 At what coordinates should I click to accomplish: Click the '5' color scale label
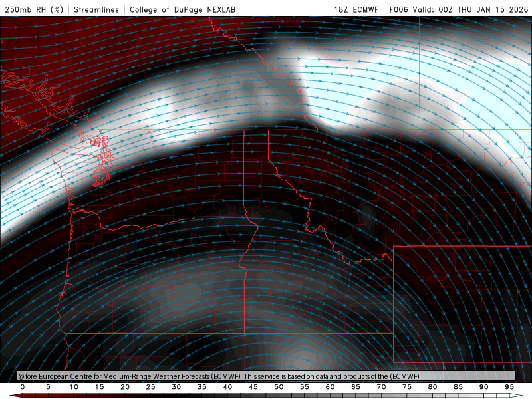(48, 387)
